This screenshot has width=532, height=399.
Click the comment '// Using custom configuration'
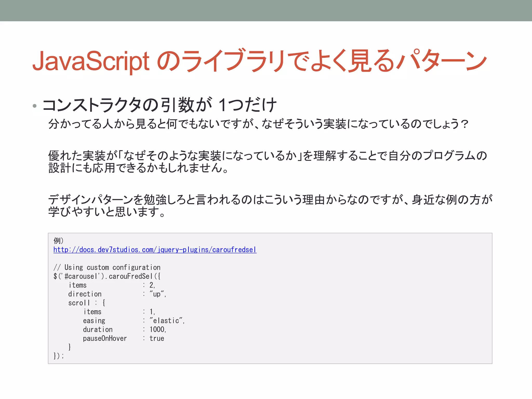107,268
